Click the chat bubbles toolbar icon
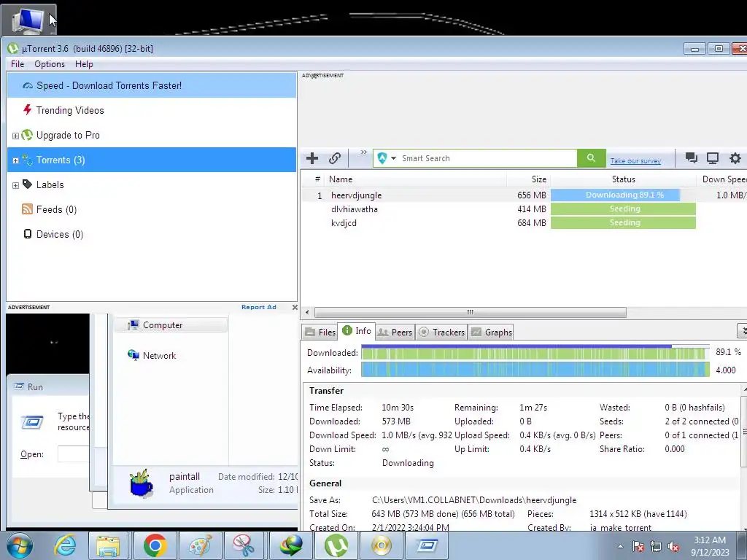 tap(692, 158)
